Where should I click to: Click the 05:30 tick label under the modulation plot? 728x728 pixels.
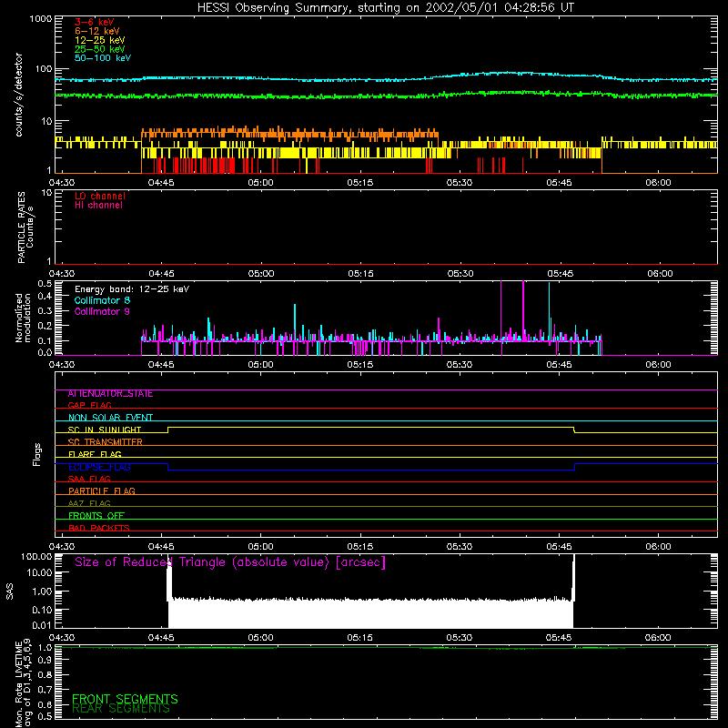coord(460,365)
